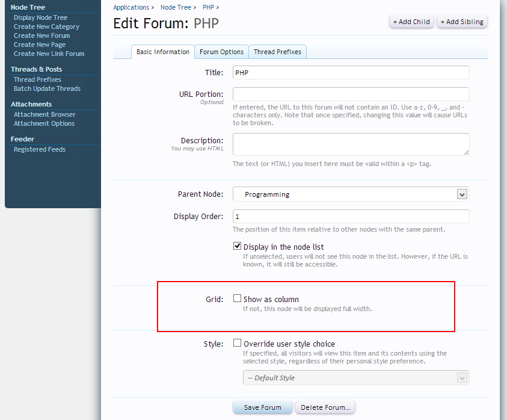Click the Add Child button
The image size is (507, 420).
pos(411,22)
